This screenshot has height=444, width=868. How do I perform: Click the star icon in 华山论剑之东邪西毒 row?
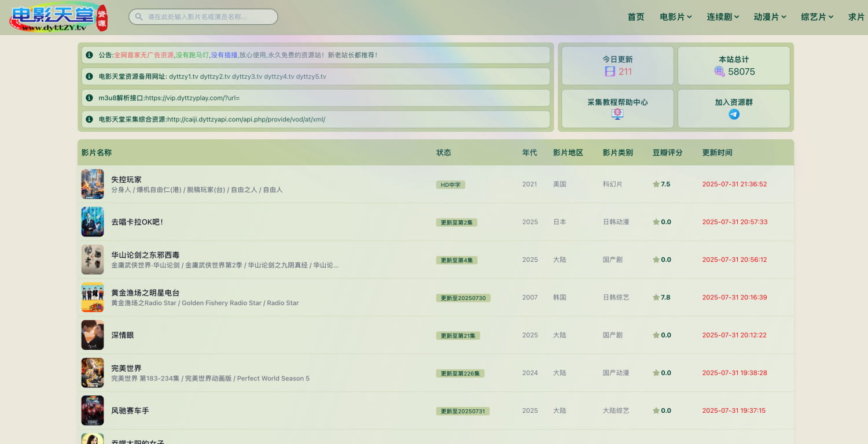click(x=656, y=260)
